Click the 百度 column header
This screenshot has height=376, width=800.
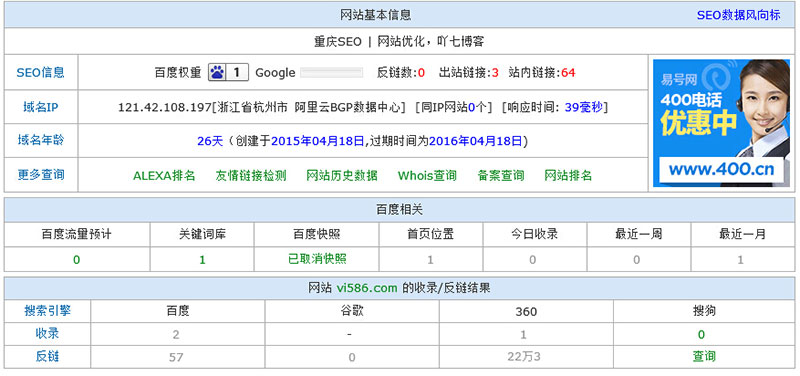click(178, 311)
